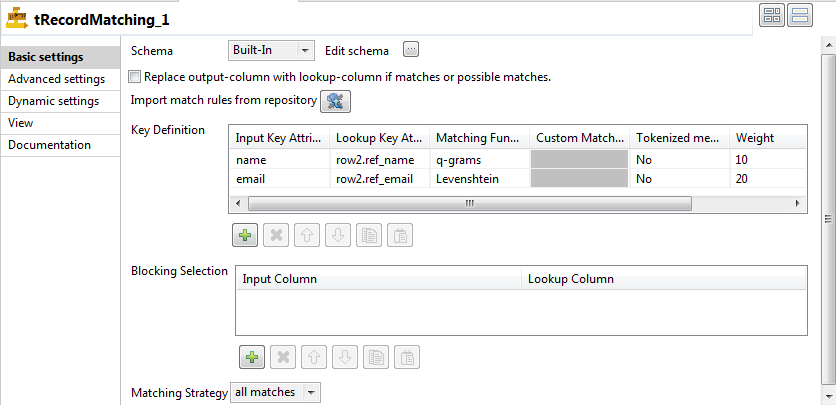Screen dimensions: 836x405
Task: Click the q-grams matching function cell
Action: coord(477,159)
